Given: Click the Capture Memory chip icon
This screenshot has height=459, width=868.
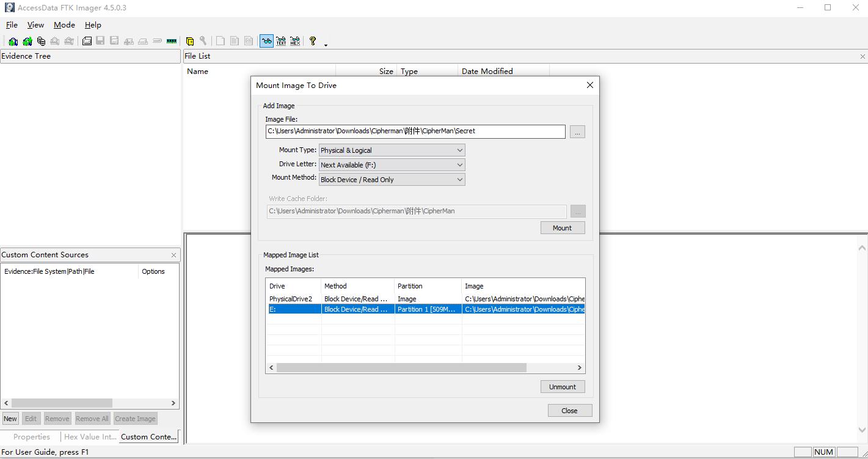Looking at the screenshot, I should (x=172, y=41).
